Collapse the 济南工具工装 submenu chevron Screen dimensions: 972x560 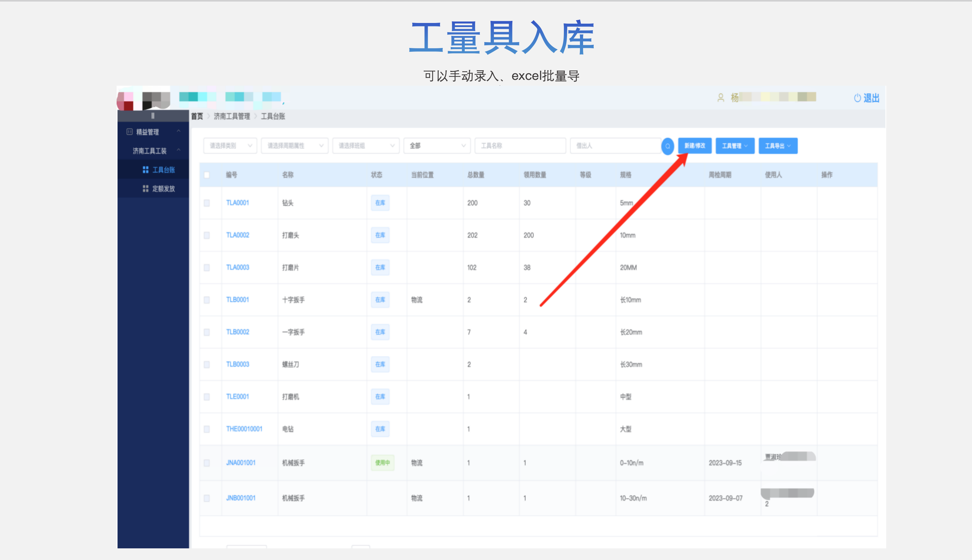click(x=179, y=150)
